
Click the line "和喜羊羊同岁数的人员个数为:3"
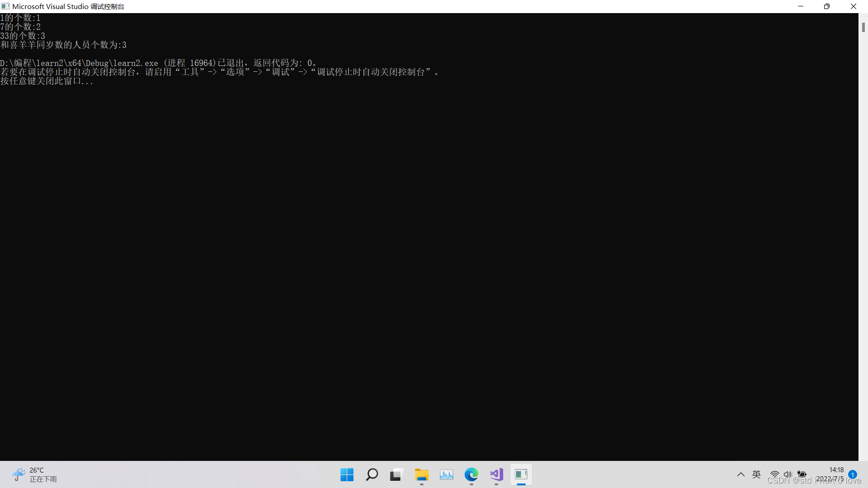(63, 45)
